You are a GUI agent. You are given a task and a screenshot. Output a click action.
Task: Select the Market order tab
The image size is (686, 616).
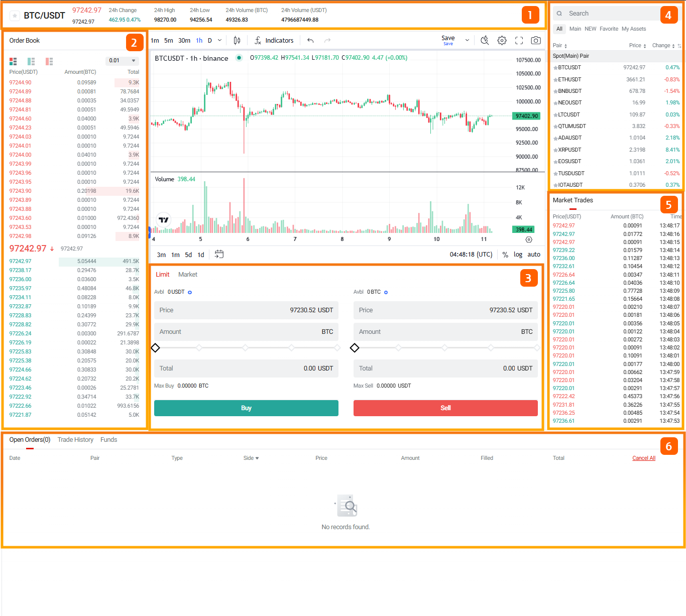click(188, 275)
